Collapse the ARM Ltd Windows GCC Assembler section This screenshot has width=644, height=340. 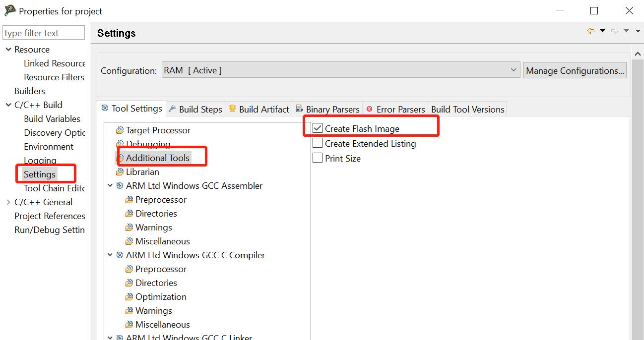pyautogui.click(x=110, y=185)
